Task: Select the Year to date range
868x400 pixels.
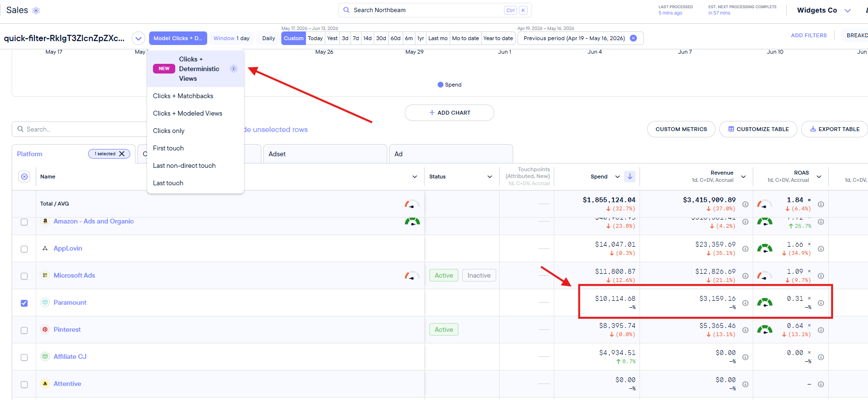Action: (x=498, y=38)
